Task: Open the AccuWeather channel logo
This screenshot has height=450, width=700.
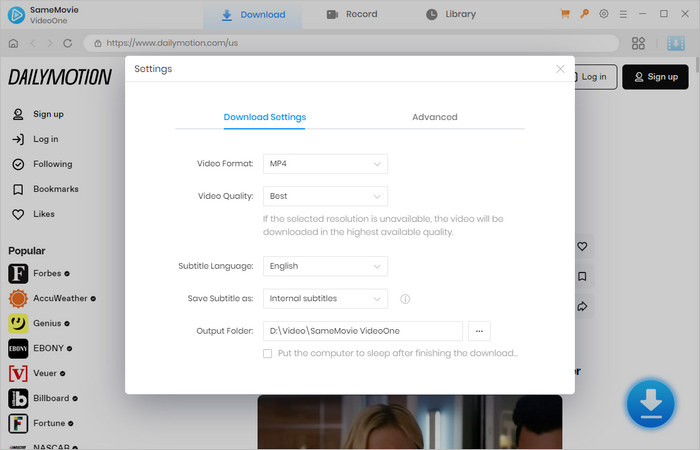Action: point(18,299)
